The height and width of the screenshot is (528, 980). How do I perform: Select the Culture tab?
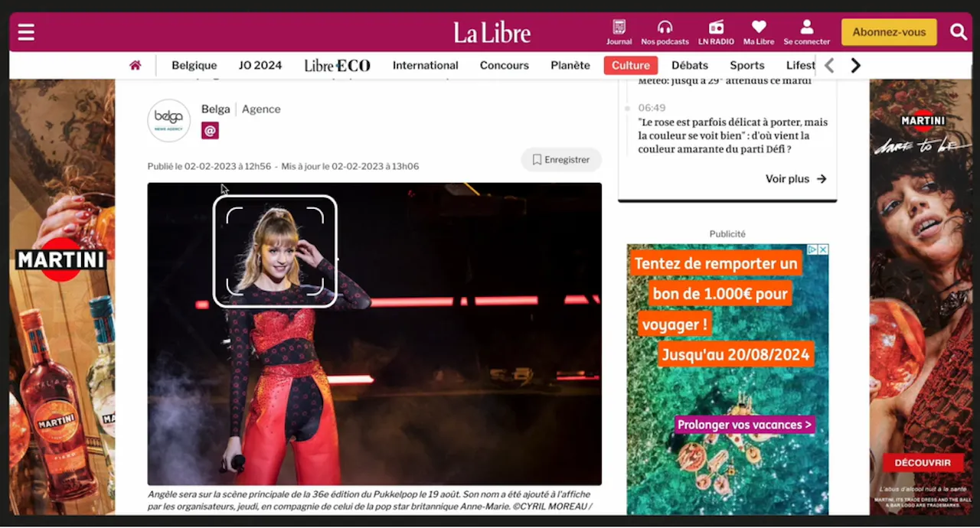[x=631, y=66]
